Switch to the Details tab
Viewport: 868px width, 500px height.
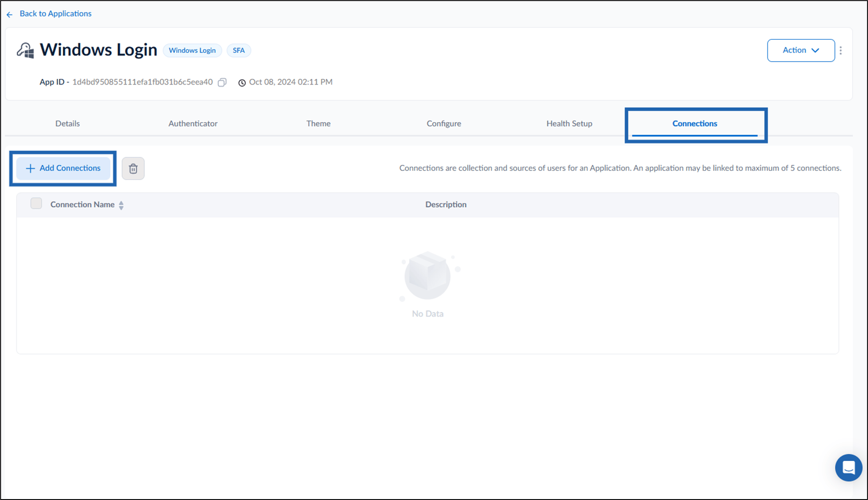(x=67, y=124)
